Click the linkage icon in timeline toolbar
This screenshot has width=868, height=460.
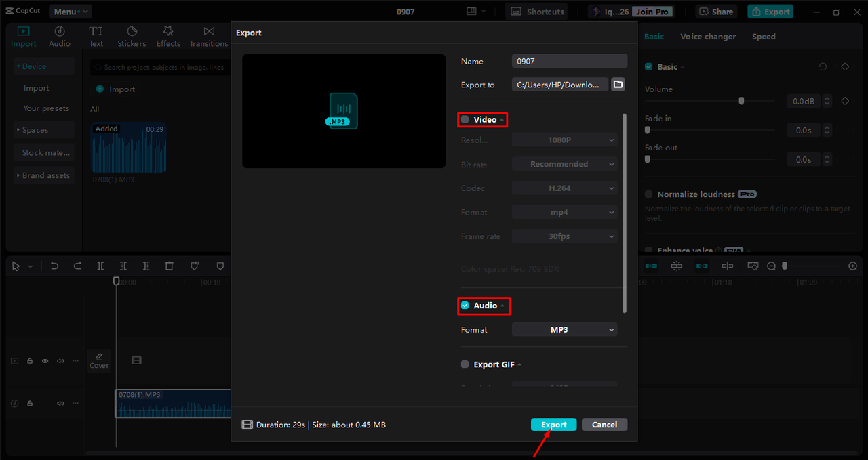click(702, 266)
